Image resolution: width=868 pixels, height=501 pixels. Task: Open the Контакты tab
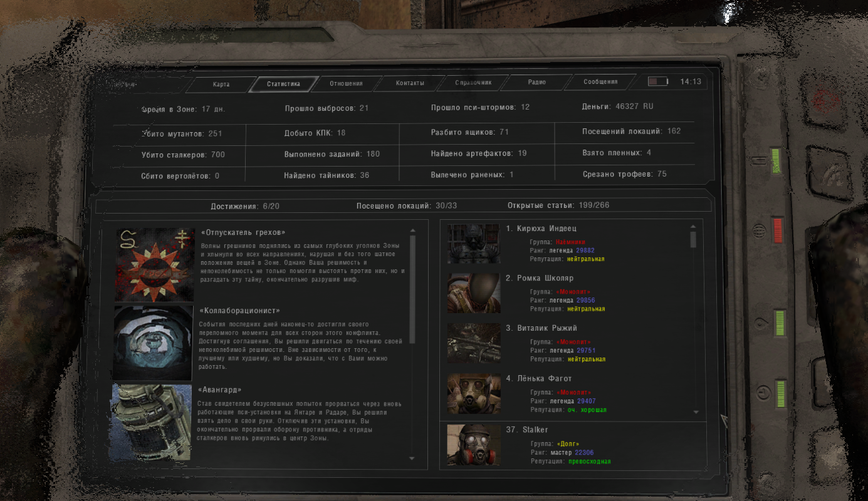click(x=410, y=83)
